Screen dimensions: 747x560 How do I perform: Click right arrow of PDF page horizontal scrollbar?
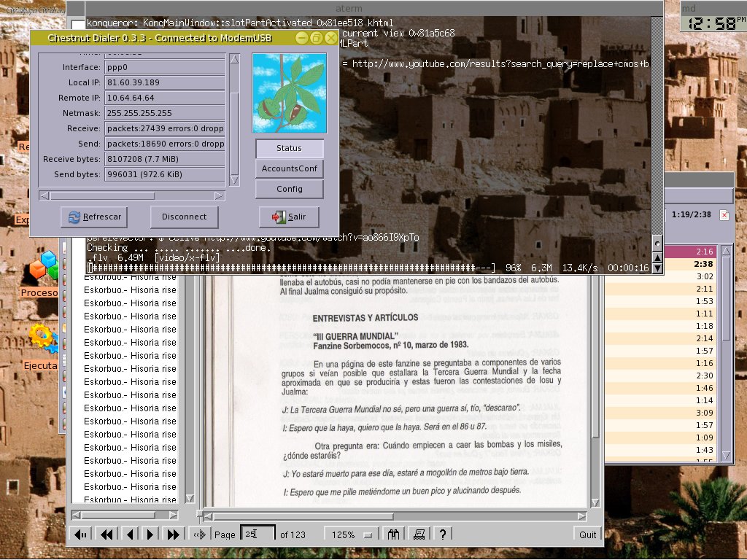point(581,516)
